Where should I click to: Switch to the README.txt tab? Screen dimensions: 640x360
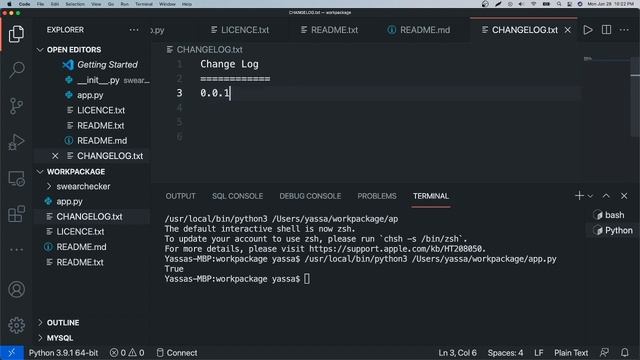tap(329, 30)
